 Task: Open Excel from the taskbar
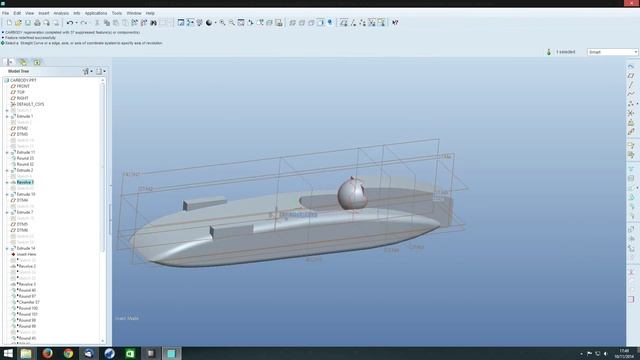click(x=130, y=353)
